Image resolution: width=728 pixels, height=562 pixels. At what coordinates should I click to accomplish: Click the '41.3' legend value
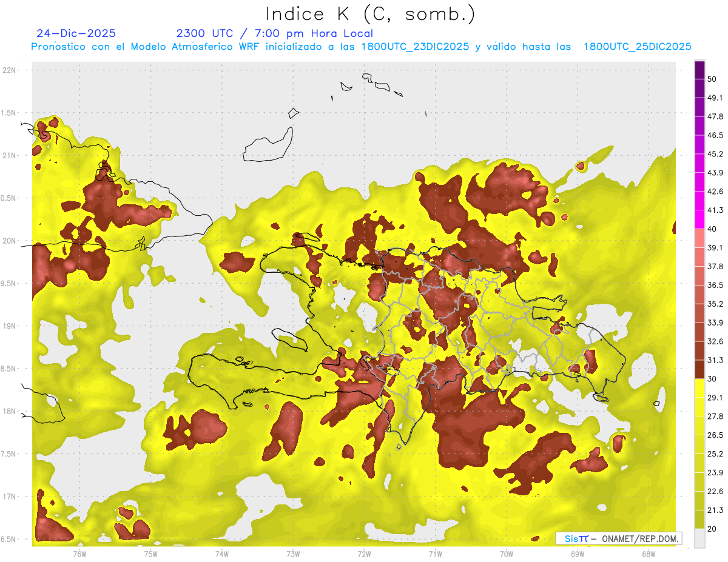click(x=715, y=210)
